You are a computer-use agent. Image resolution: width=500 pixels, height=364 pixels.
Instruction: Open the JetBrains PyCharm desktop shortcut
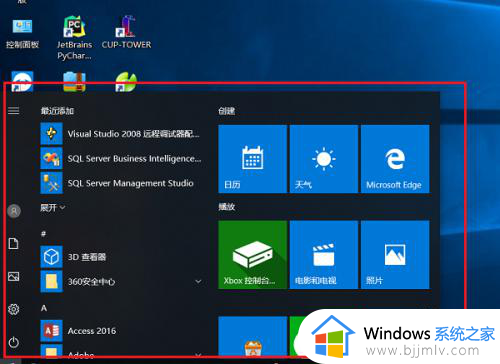(x=74, y=37)
